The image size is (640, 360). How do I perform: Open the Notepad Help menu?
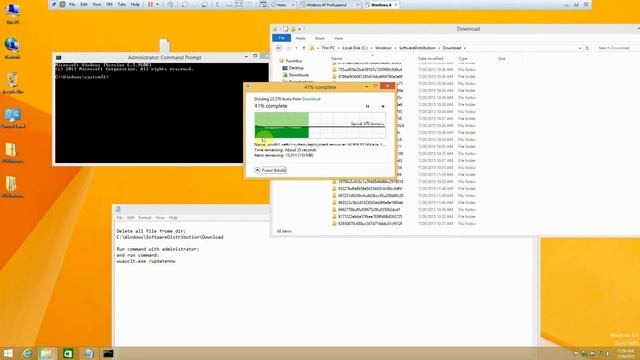click(173, 218)
